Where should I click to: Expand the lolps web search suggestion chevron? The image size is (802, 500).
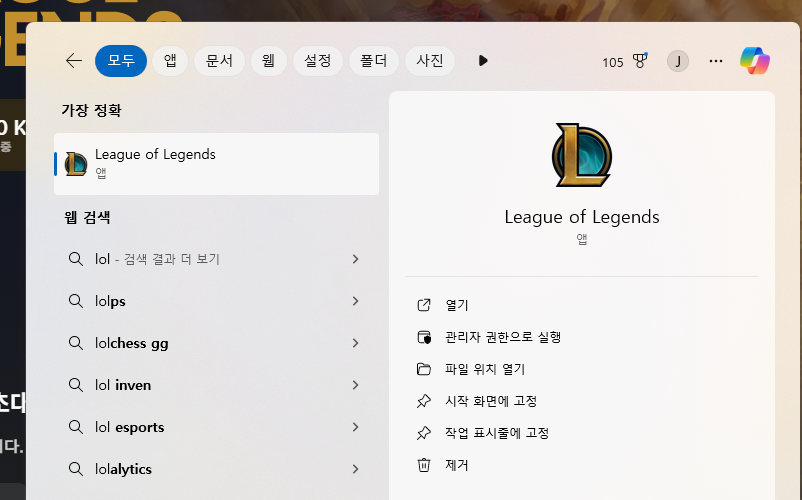pos(355,301)
